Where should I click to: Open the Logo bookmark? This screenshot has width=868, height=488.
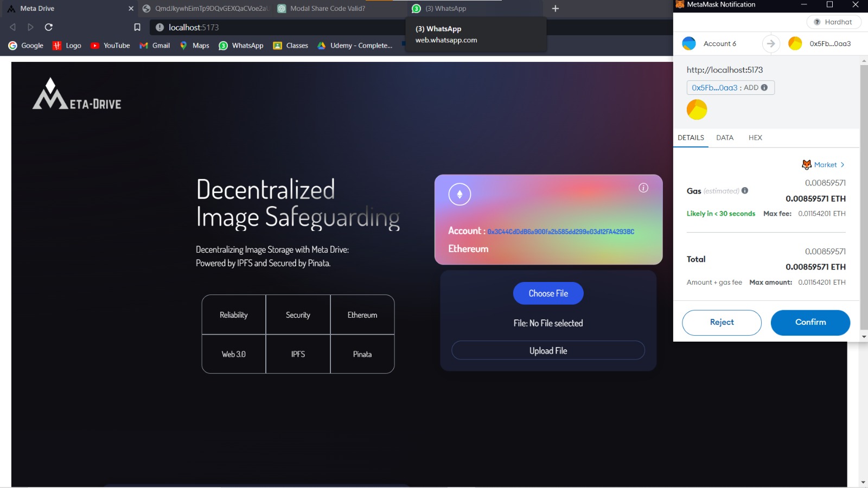(x=67, y=46)
